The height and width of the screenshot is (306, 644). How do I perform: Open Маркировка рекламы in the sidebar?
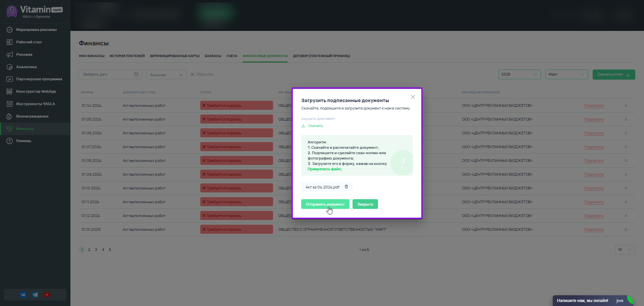36,30
